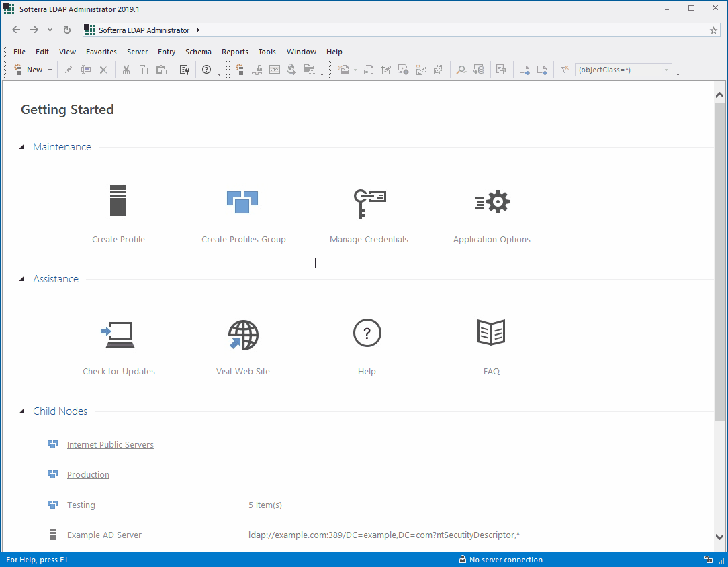Viewport: 728px width, 567px height.
Task: Open Create Profiles Group icon
Action: point(242,202)
